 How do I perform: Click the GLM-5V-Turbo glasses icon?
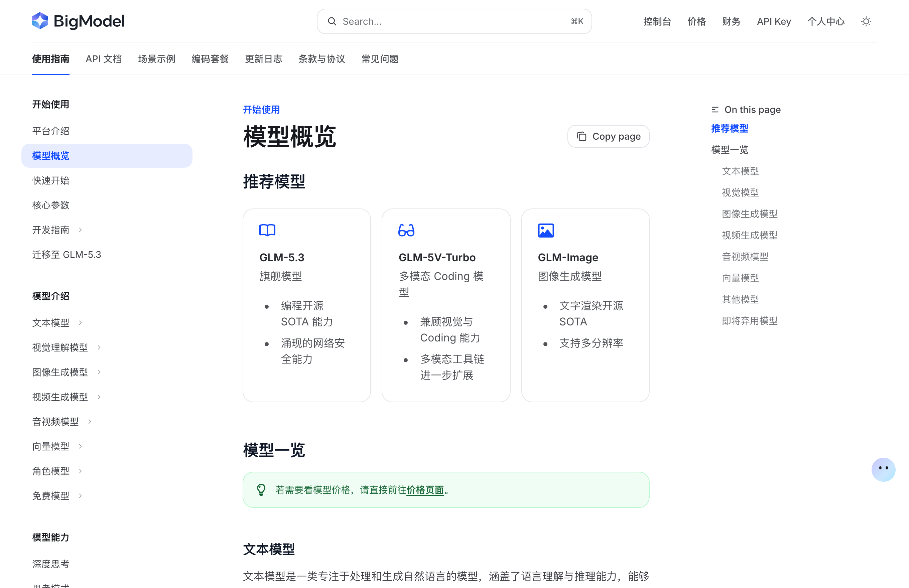[406, 230]
